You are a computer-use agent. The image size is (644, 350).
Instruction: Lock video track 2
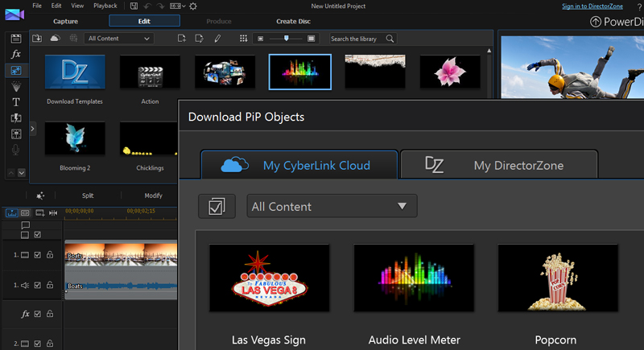point(50,344)
